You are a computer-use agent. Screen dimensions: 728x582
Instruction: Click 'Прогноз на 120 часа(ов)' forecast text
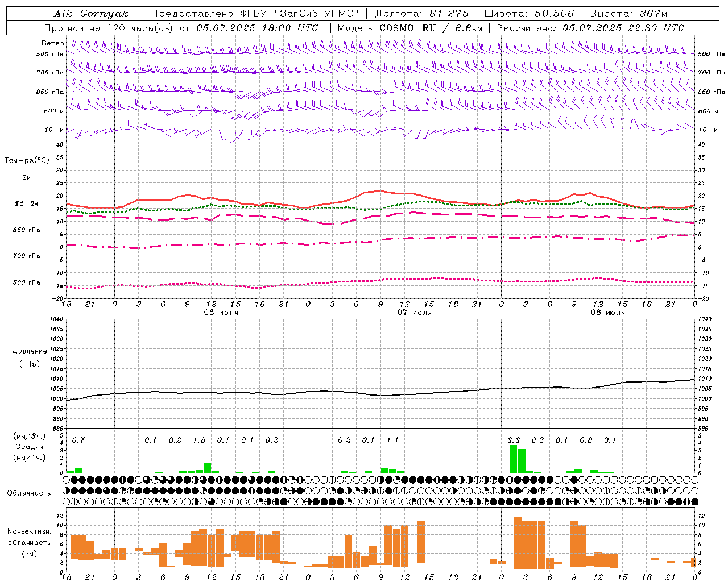click(109, 28)
